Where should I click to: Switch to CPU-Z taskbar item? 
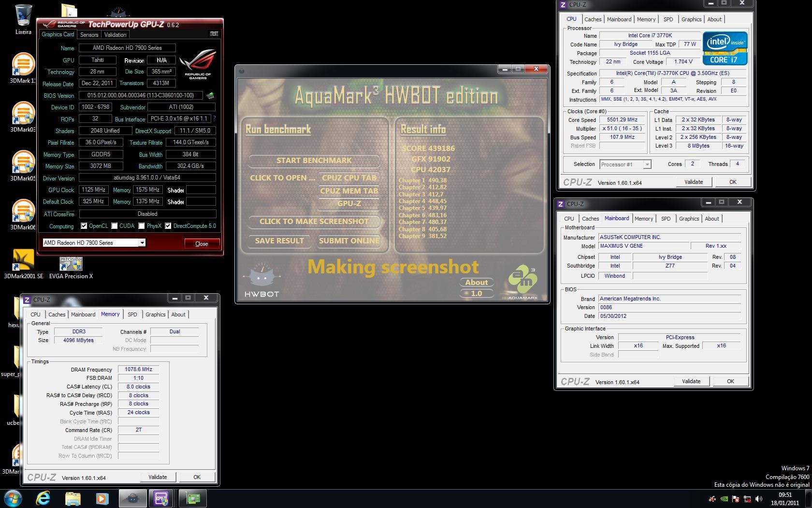[161, 498]
